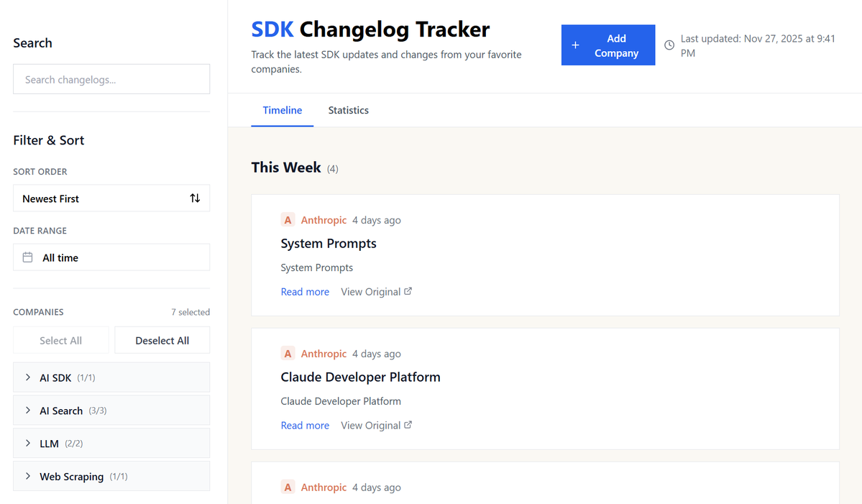Expand the AI Search company group
Image resolution: width=862 pixels, height=504 pixels.
111,410
